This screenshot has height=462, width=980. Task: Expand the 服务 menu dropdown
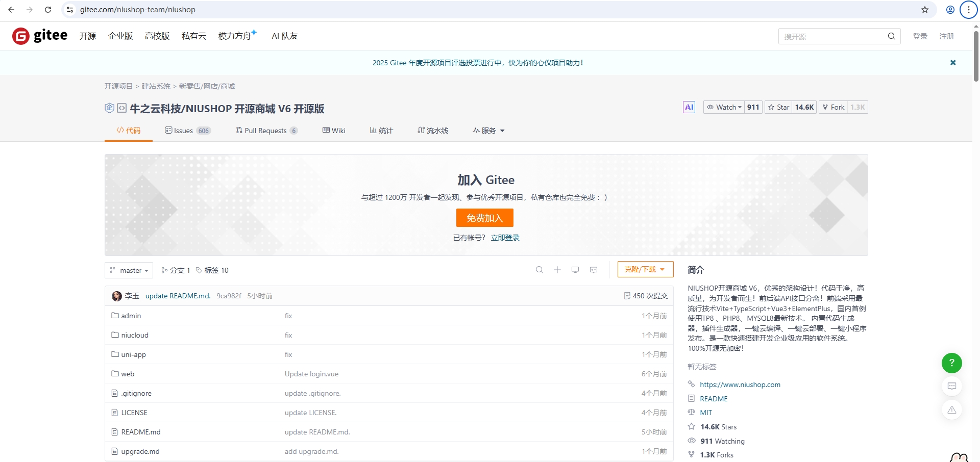488,131
